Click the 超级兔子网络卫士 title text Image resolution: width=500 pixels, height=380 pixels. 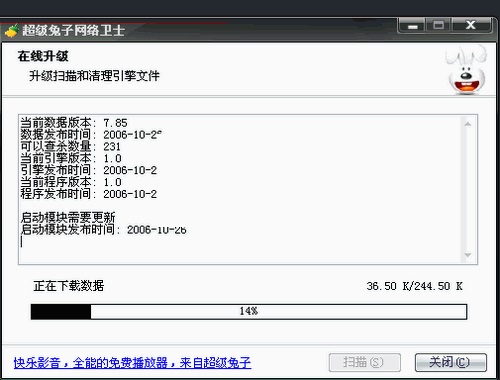pos(74,31)
